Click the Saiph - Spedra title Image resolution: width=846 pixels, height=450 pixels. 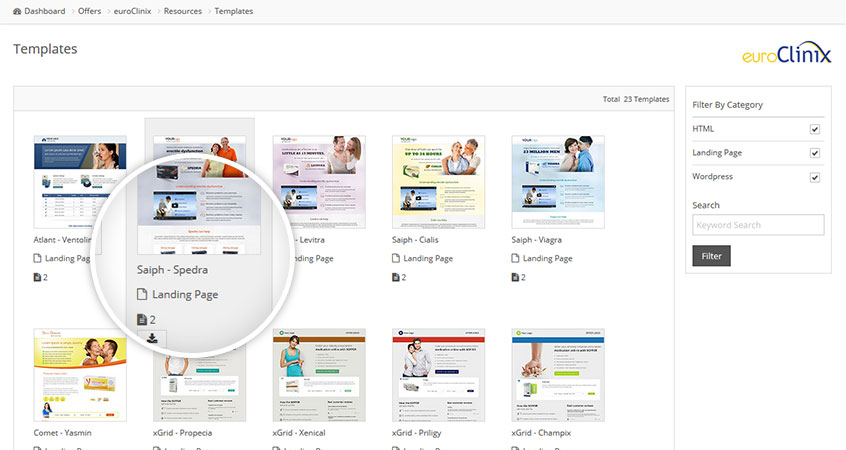tap(172, 269)
